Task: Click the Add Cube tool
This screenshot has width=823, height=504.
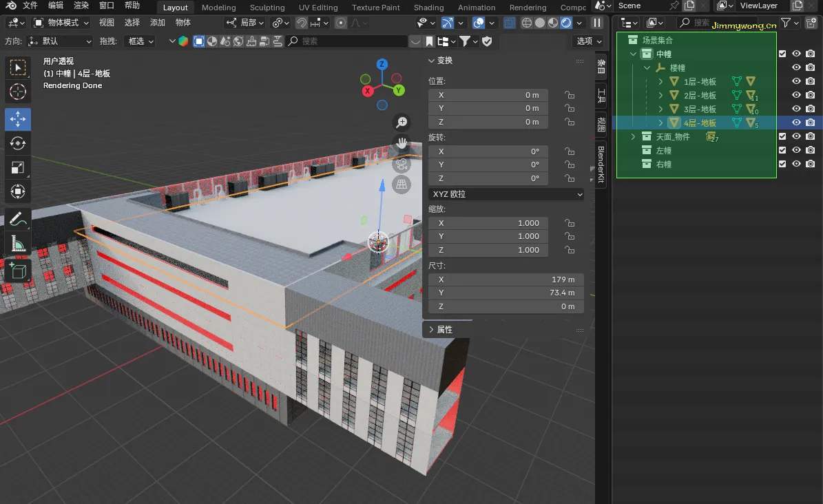Action: tap(18, 270)
